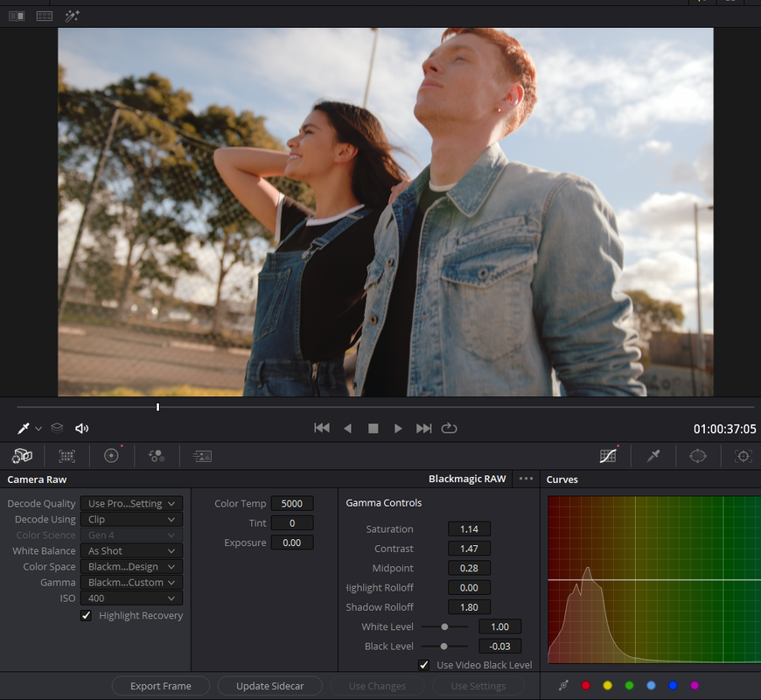Screen dimensions: 761x700
Task: Click the Color Temp value field
Action: point(291,503)
